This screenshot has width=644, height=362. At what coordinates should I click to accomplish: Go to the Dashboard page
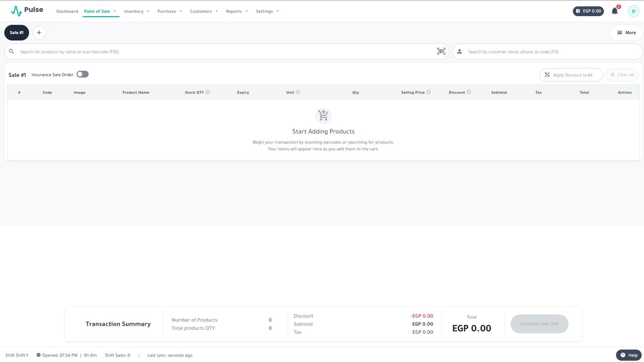(67, 11)
